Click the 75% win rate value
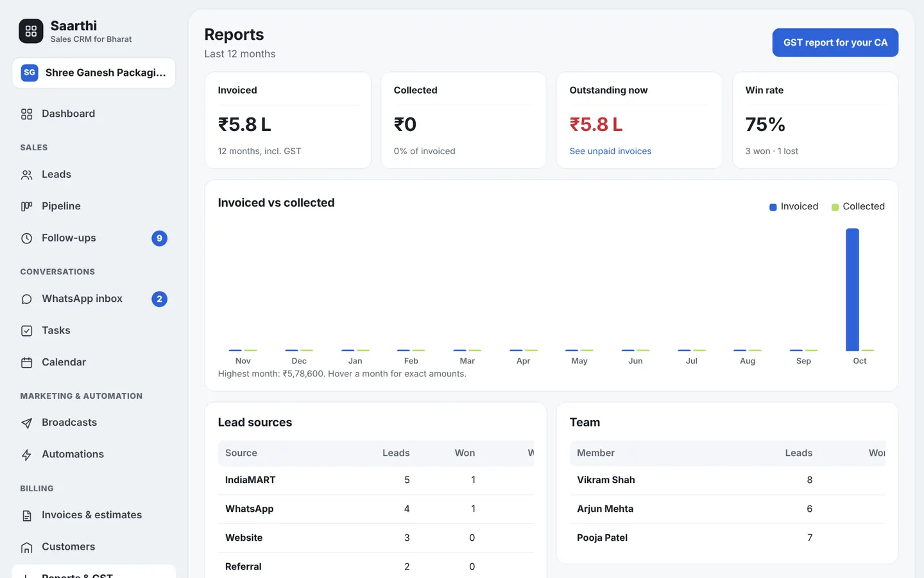The width and height of the screenshot is (924, 578). click(765, 124)
